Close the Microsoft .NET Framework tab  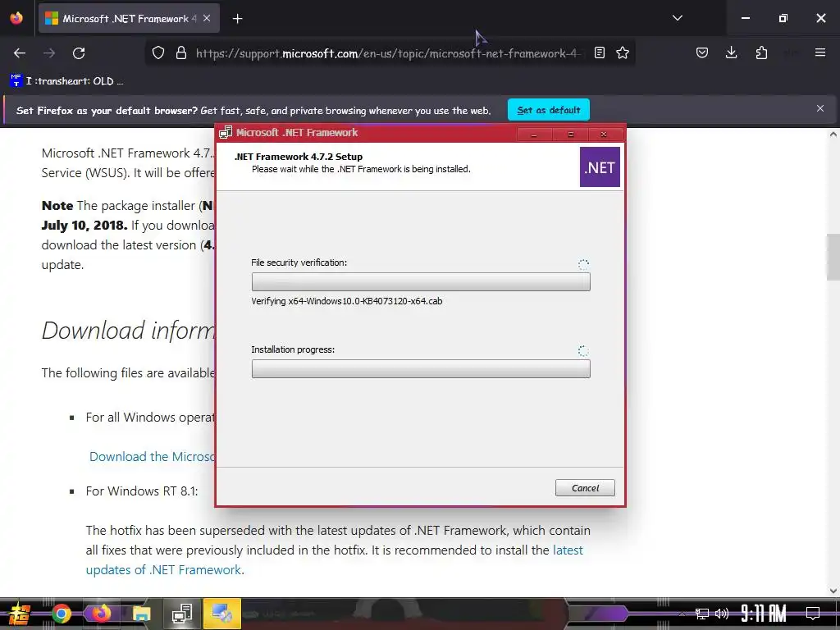pos(207,18)
